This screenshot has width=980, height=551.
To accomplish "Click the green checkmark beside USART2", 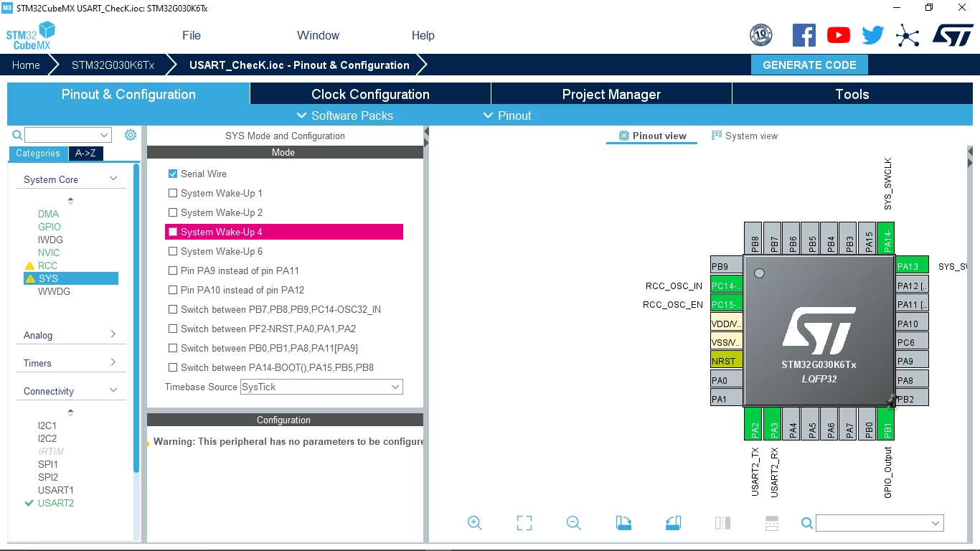I will tap(29, 503).
